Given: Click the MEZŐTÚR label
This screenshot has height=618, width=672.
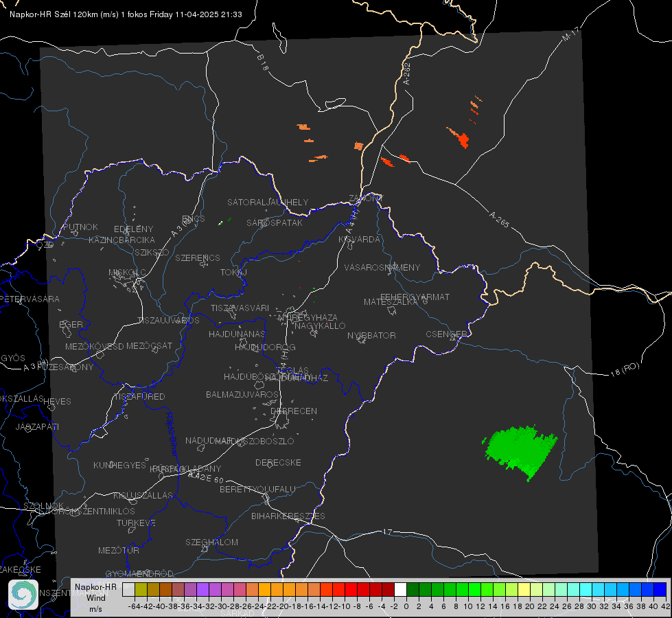Looking at the screenshot, I should point(119,550).
